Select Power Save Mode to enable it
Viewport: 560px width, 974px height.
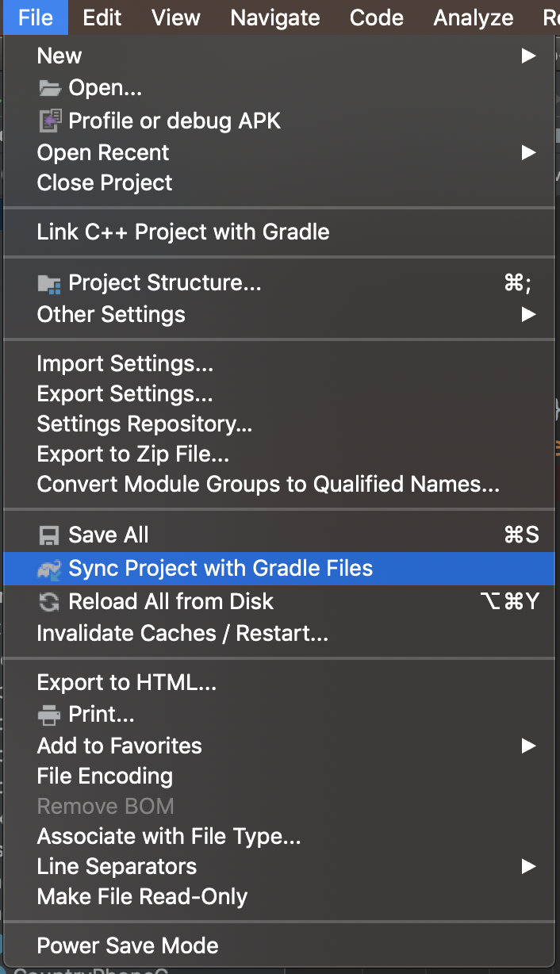127,945
